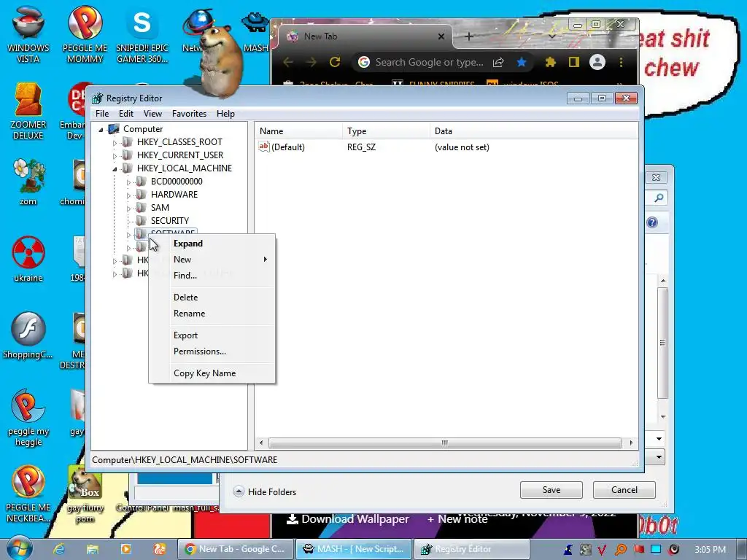747x560 pixels.
Task: Click the Type column header
Action: tap(386, 131)
